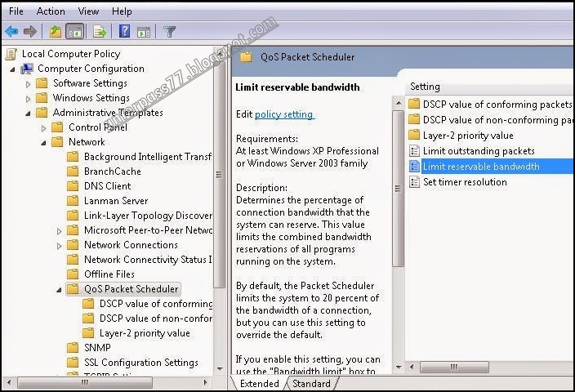Click the Set timer resolution policy icon

click(414, 182)
